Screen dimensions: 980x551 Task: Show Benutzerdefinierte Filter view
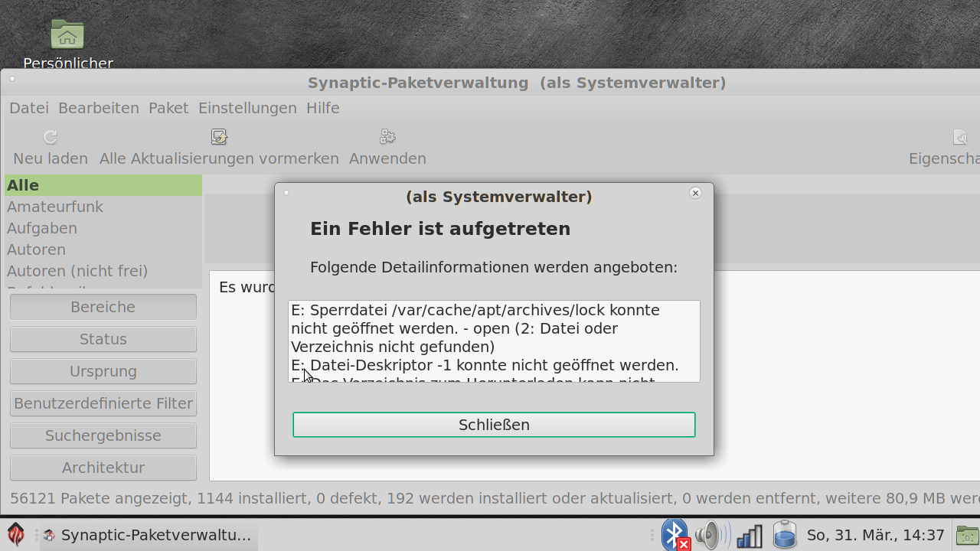[103, 403]
